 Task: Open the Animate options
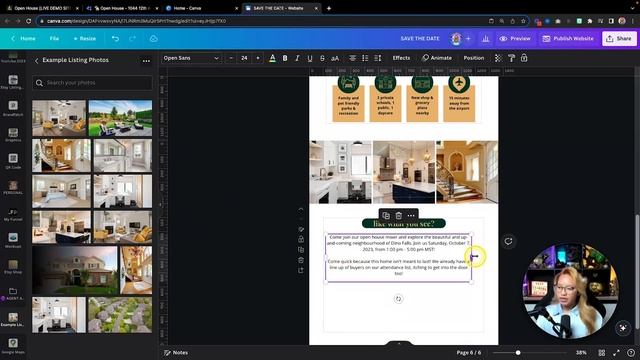[x=437, y=58]
